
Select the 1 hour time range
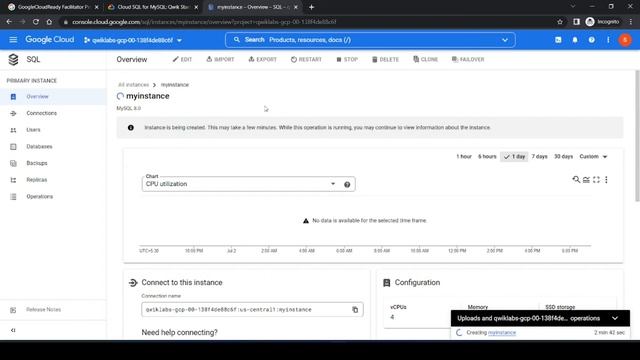tap(464, 157)
